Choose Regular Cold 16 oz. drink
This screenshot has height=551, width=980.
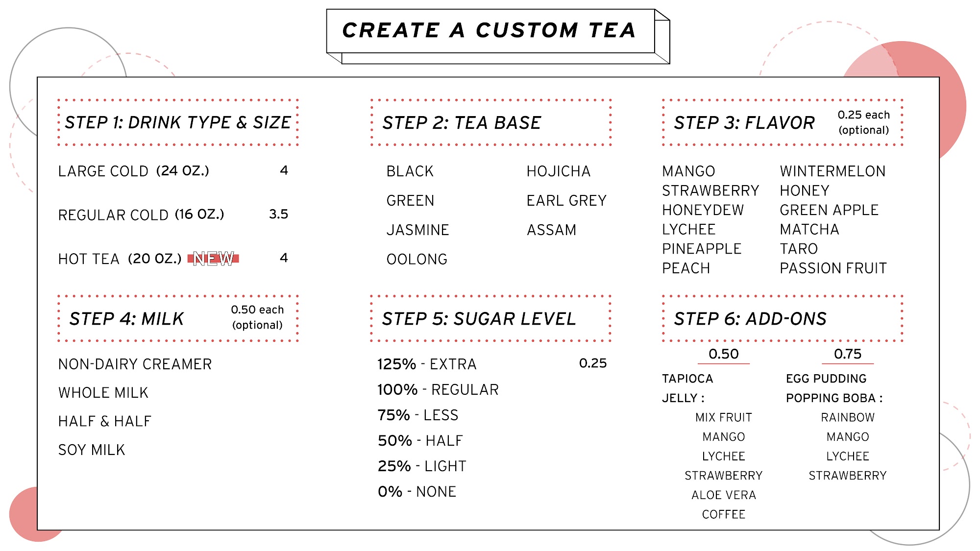[x=141, y=215]
